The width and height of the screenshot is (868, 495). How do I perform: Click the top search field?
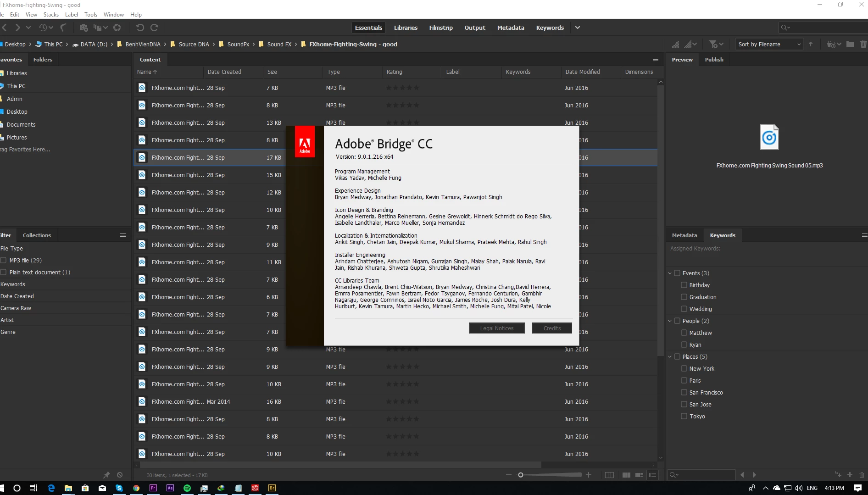click(823, 28)
